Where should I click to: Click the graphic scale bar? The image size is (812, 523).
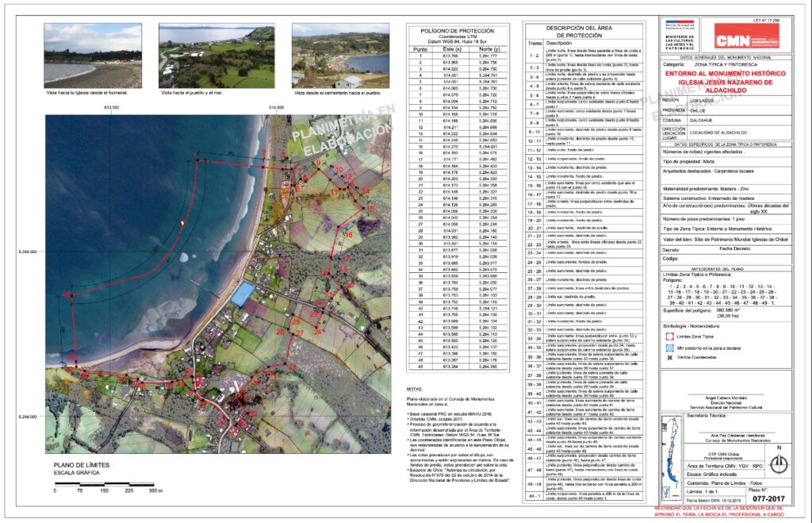(105, 484)
